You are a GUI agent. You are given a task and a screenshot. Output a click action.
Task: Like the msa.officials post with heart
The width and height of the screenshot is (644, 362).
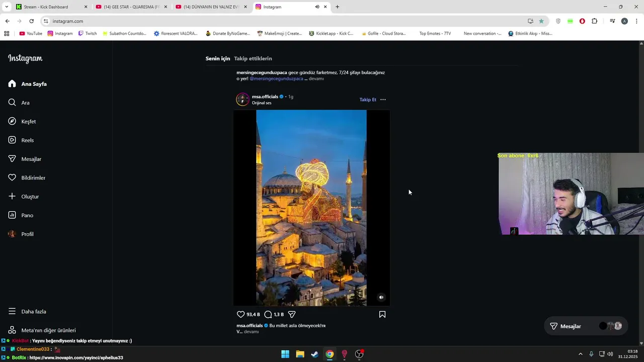pos(240,314)
